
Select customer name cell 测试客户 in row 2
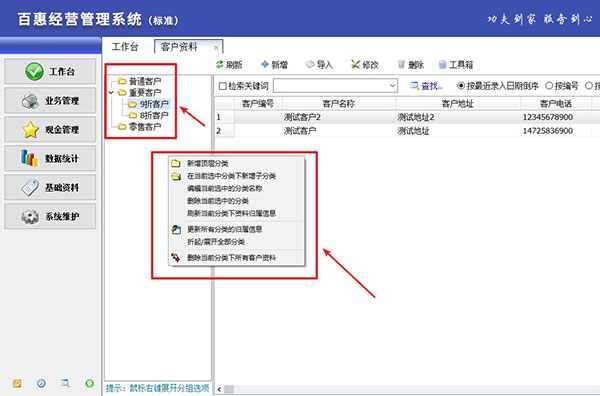[339, 131]
